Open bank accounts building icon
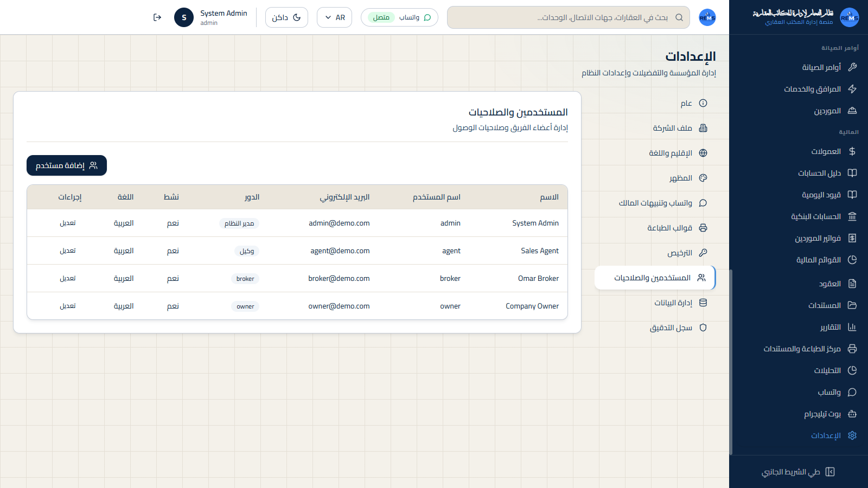The height and width of the screenshot is (488, 868). 852,216
